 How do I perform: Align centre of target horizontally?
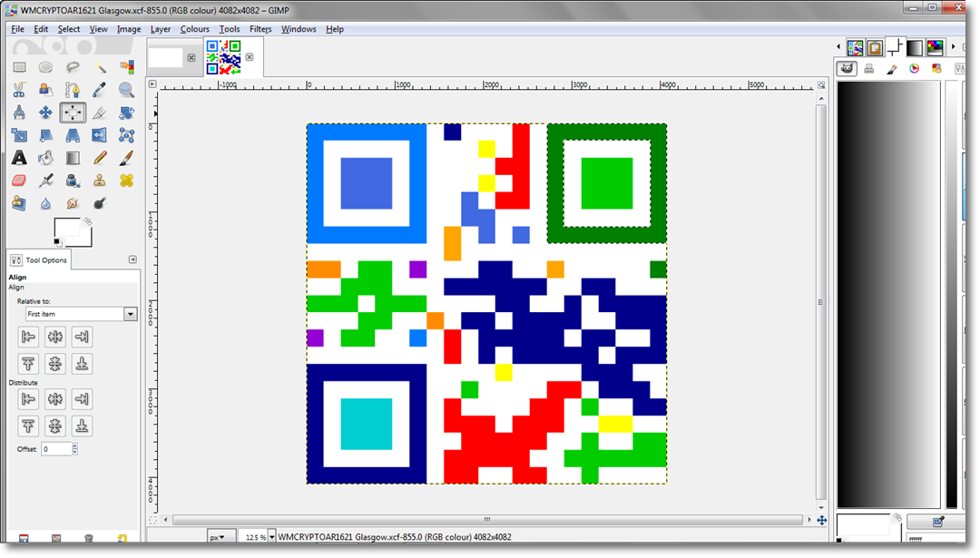tap(55, 337)
